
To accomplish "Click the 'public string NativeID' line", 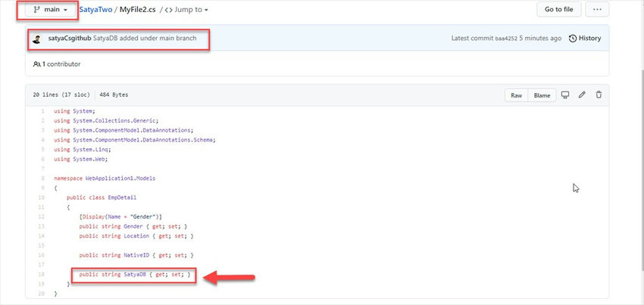I will [x=136, y=255].
